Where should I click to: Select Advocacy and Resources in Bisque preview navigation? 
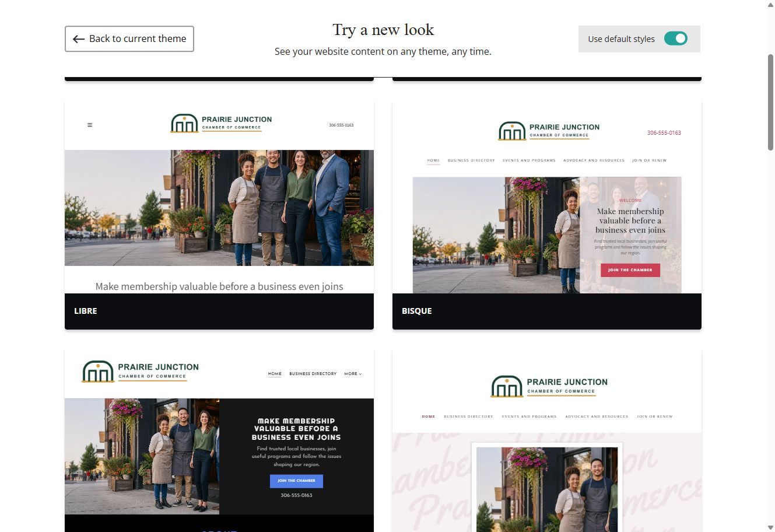coord(594,160)
